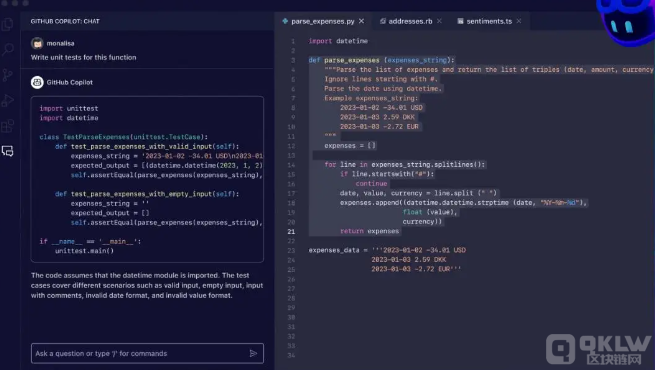
Task: Click 'class TestParseExpenses' line in chat code
Action: 124,137
